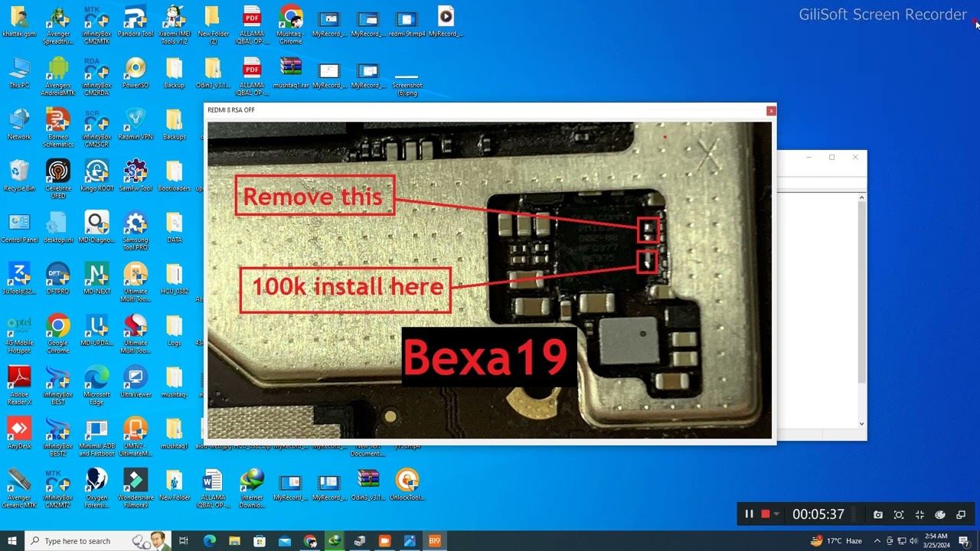Open File Explorer from taskbar

point(234,541)
